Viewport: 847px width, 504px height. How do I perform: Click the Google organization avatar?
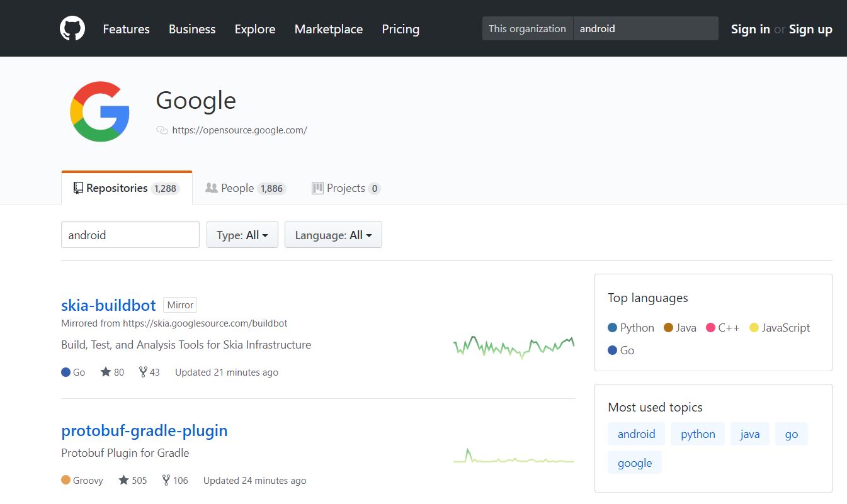(x=100, y=111)
